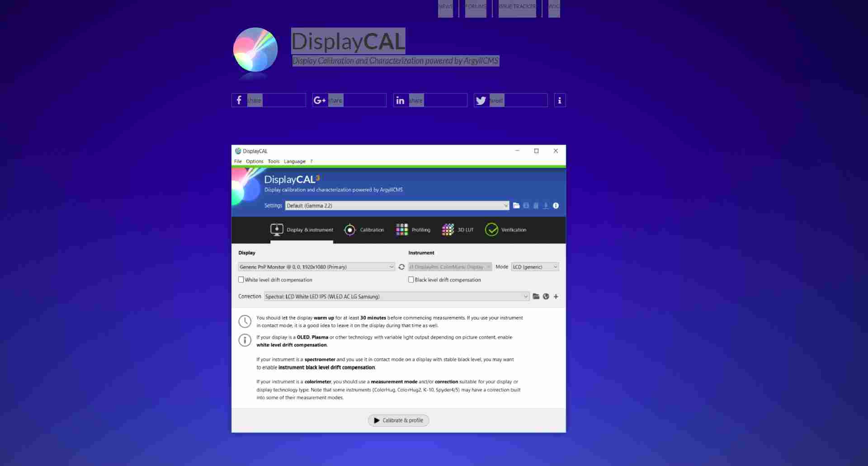Expand the Correction Spectral dropdown

[396, 297]
